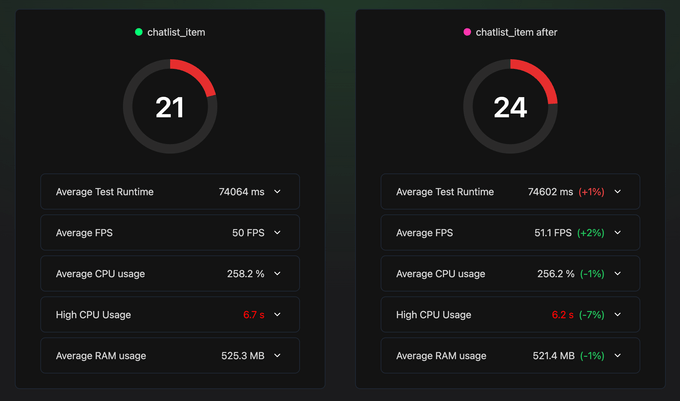
Task: Expand chevron beside 256.2 % (-1%) CPU usage
Action: (618, 273)
